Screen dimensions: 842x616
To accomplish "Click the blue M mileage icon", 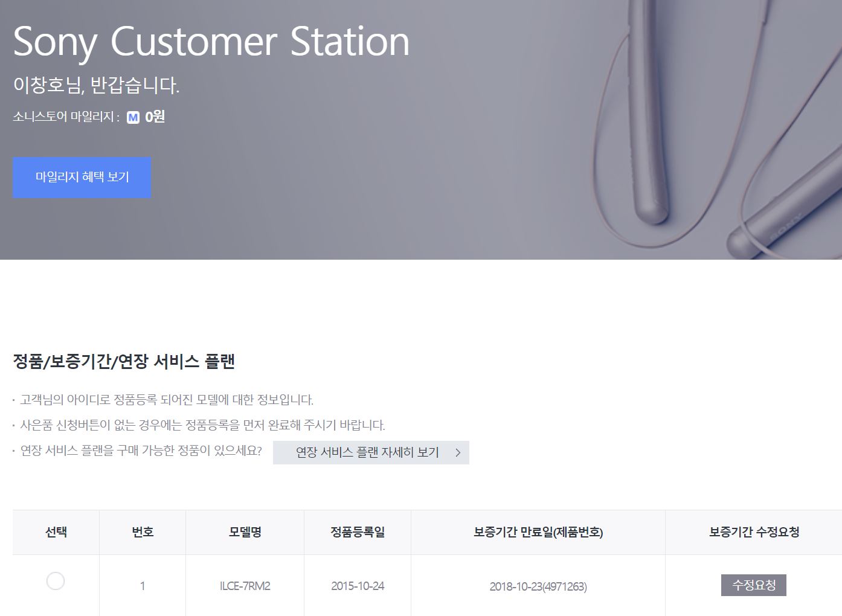I will [133, 117].
